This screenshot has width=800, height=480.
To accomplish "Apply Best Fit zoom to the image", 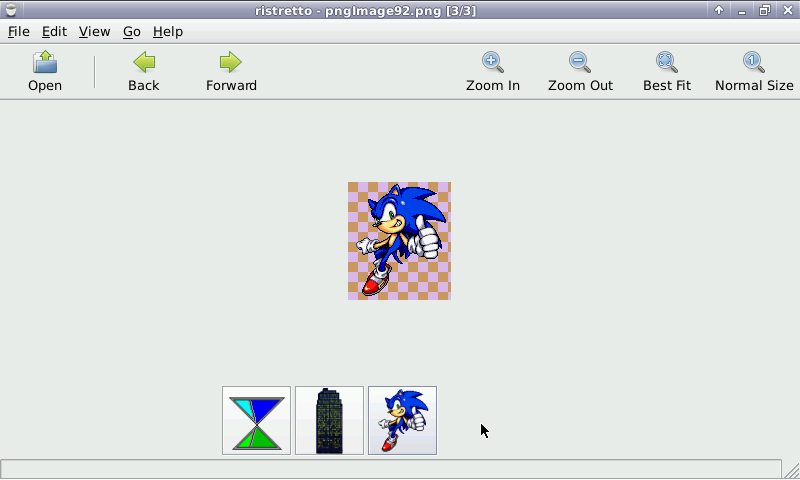I will [666, 62].
